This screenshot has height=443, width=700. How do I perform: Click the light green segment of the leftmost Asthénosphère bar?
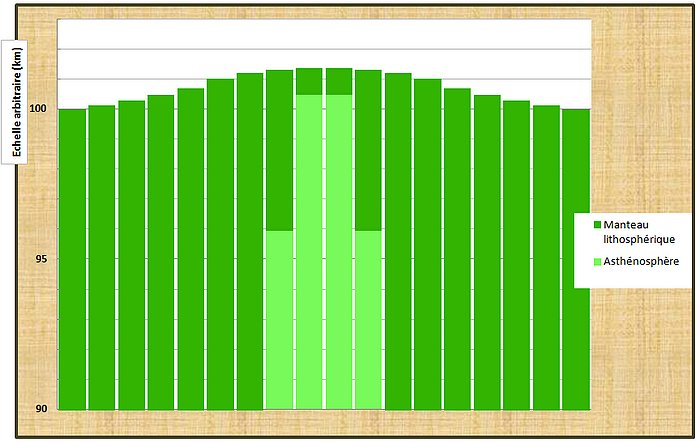pos(279,320)
